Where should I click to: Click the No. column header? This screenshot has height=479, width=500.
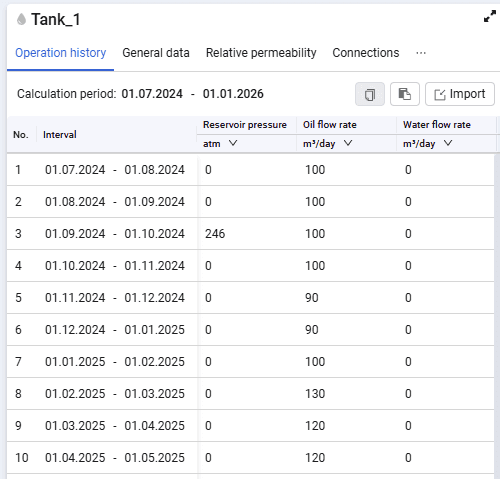[x=20, y=135]
